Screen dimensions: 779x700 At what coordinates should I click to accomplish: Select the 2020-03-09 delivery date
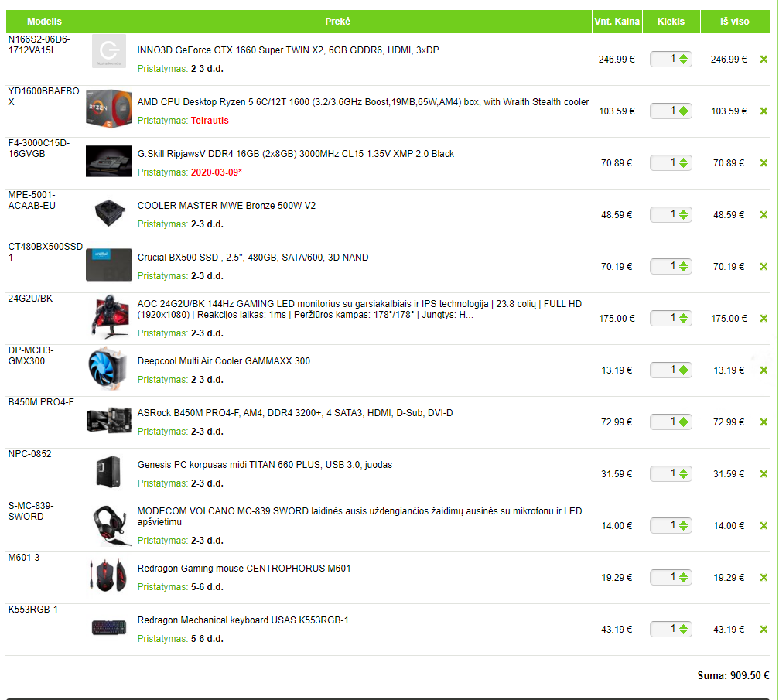pos(216,172)
